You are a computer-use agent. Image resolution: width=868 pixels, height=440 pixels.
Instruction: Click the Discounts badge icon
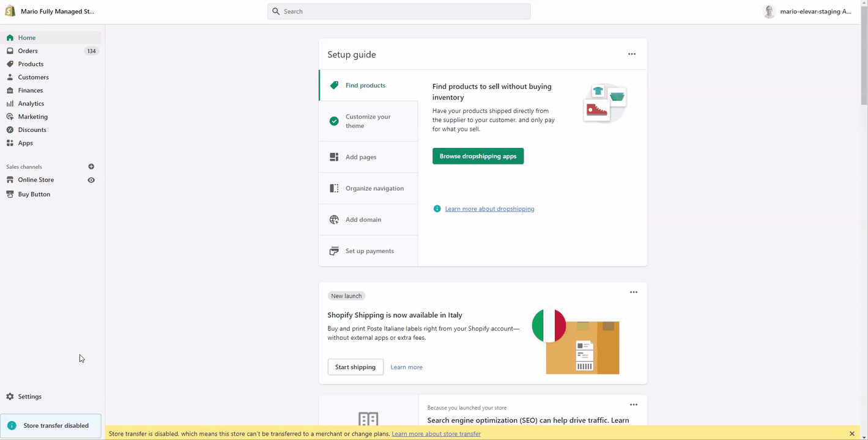point(10,130)
